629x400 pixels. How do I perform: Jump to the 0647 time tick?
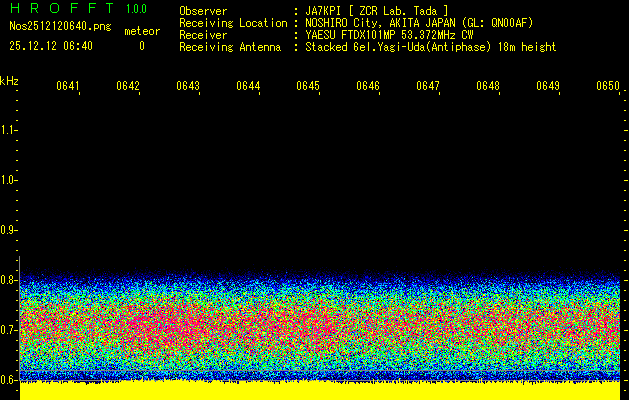pyautogui.click(x=428, y=87)
